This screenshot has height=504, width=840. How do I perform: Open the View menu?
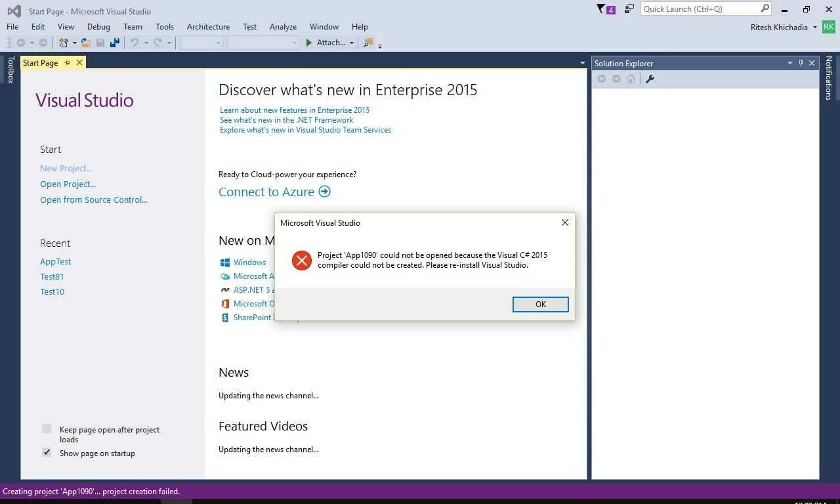[x=66, y=27]
